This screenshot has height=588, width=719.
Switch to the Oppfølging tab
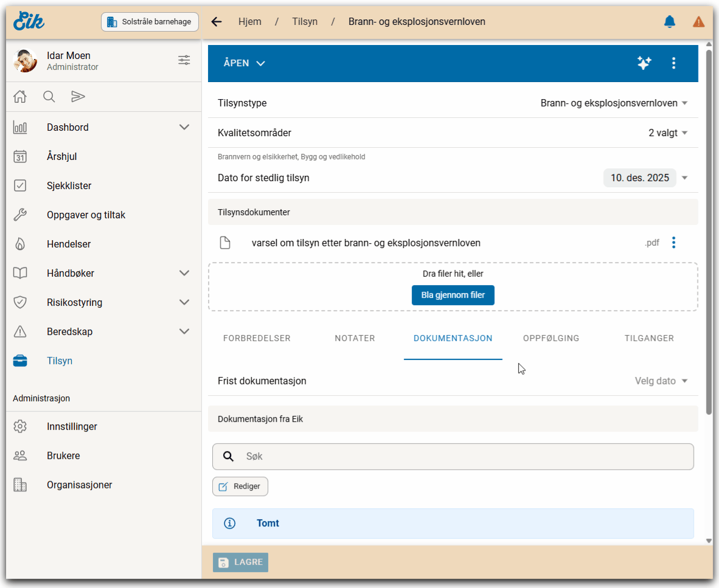pyautogui.click(x=551, y=338)
